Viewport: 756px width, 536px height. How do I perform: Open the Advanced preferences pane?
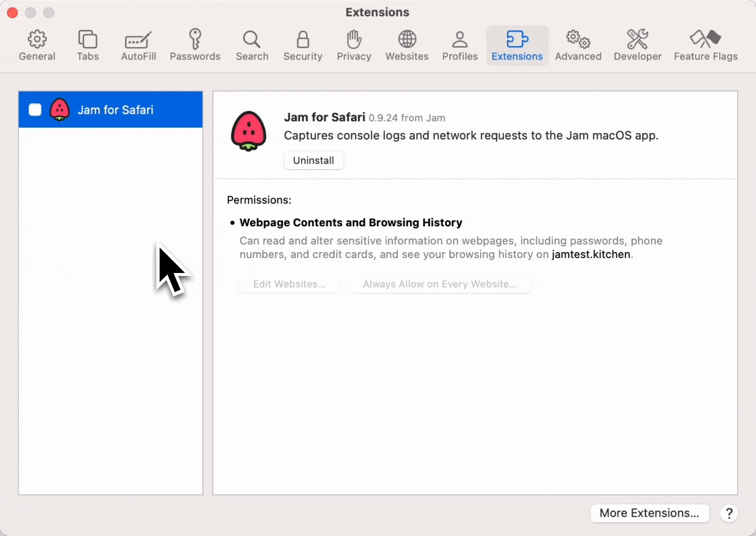(578, 46)
